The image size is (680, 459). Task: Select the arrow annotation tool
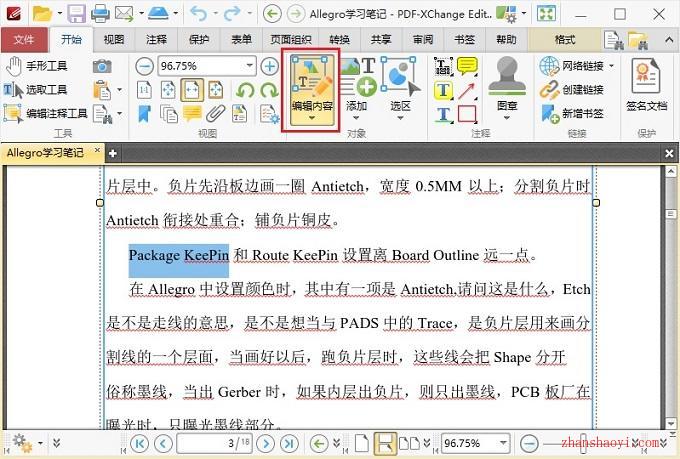click(467, 90)
